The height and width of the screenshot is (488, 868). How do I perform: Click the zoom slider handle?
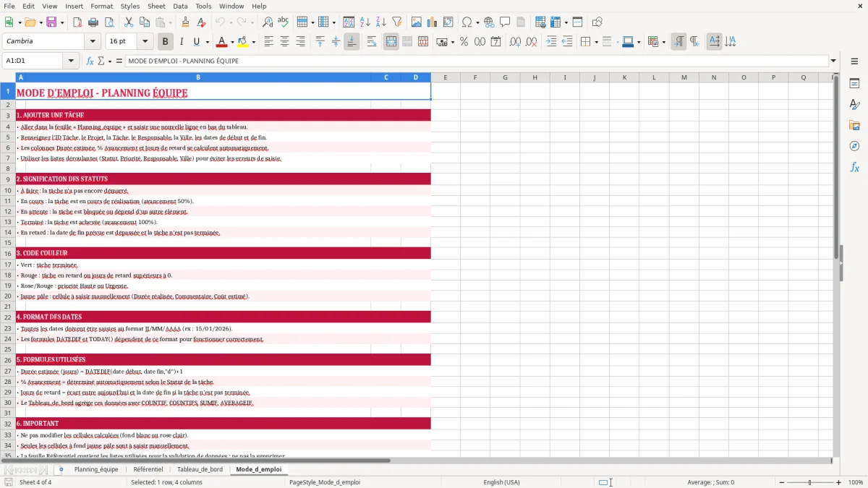(x=809, y=482)
